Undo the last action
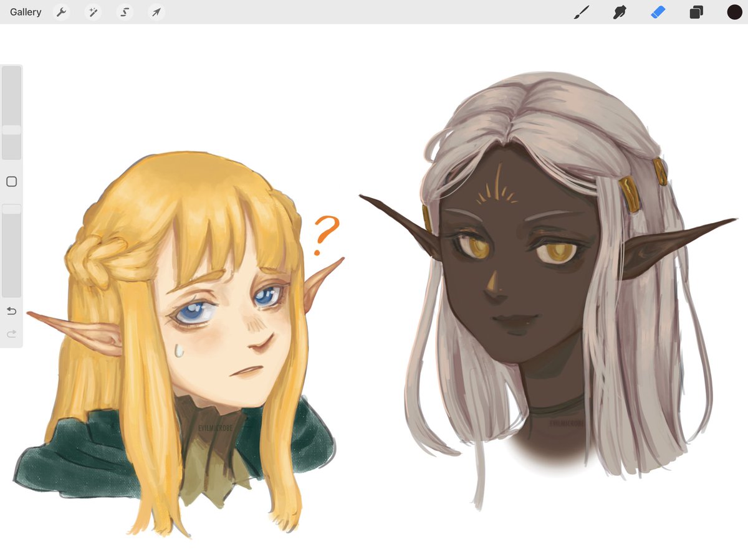 [x=11, y=311]
